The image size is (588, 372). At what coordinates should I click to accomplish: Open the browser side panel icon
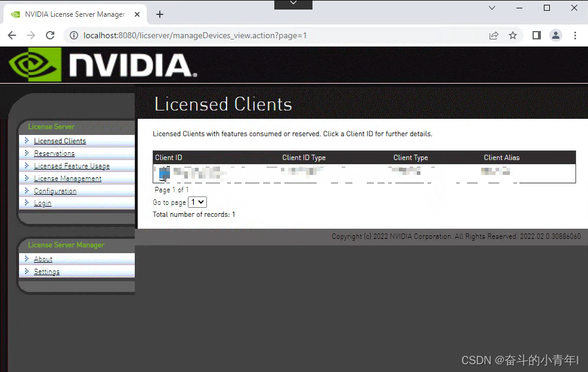pyautogui.click(x=536, y=35)
